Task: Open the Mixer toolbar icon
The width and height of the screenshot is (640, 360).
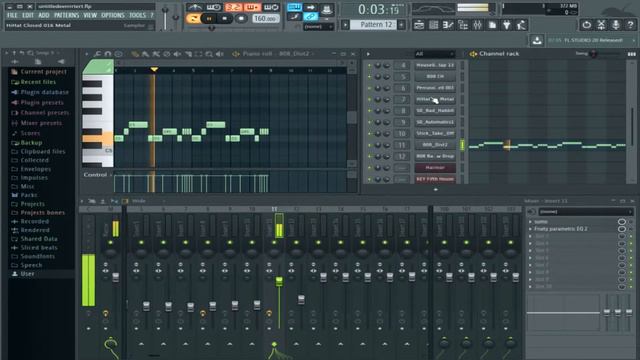Action: (x=477, y=25)
